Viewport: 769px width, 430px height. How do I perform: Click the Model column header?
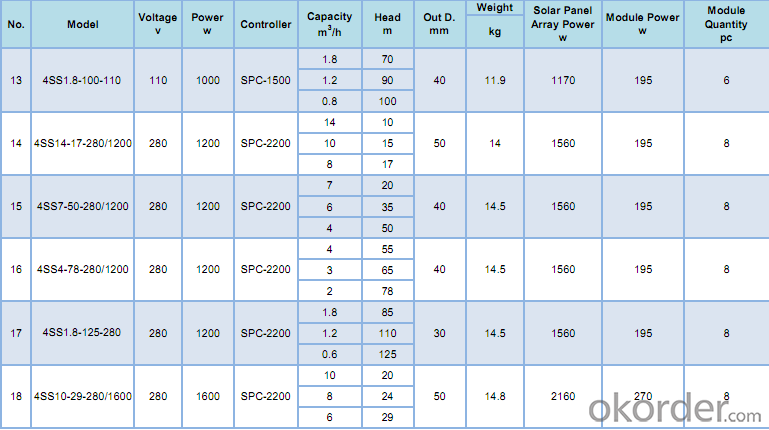[x=82, y=24]
